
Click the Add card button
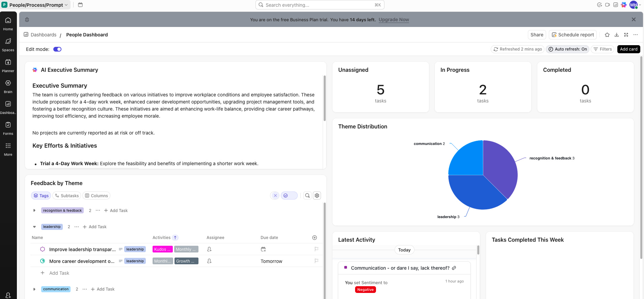628,49
